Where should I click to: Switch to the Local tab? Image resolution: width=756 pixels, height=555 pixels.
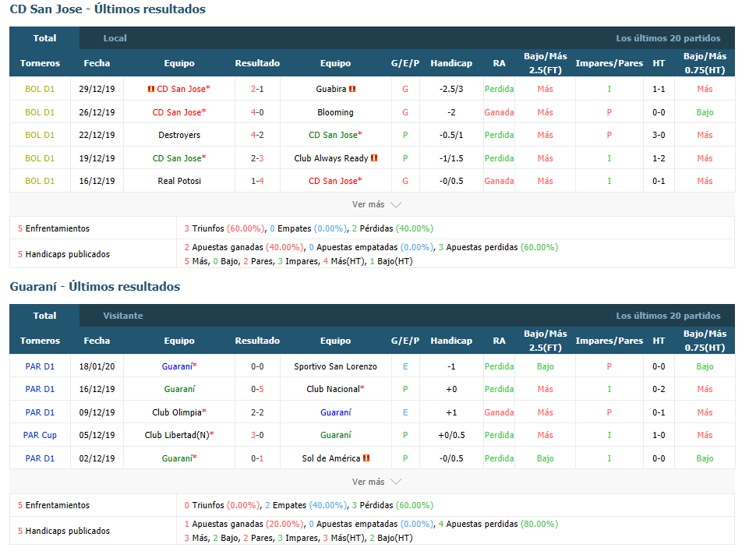[x=115, y=38]
